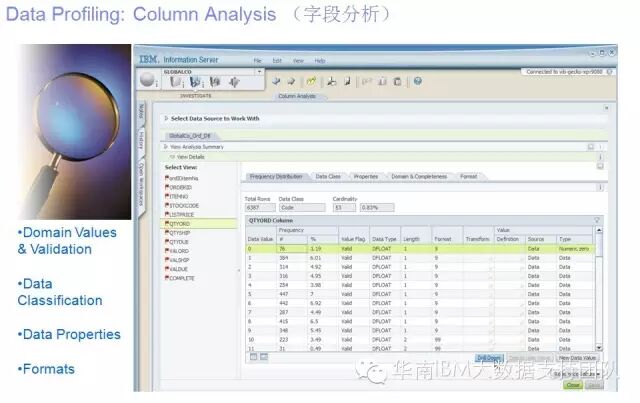
Task: Click scroll-up arrow of frequency table
Action: pyautogui.click(x=599, y=231)
